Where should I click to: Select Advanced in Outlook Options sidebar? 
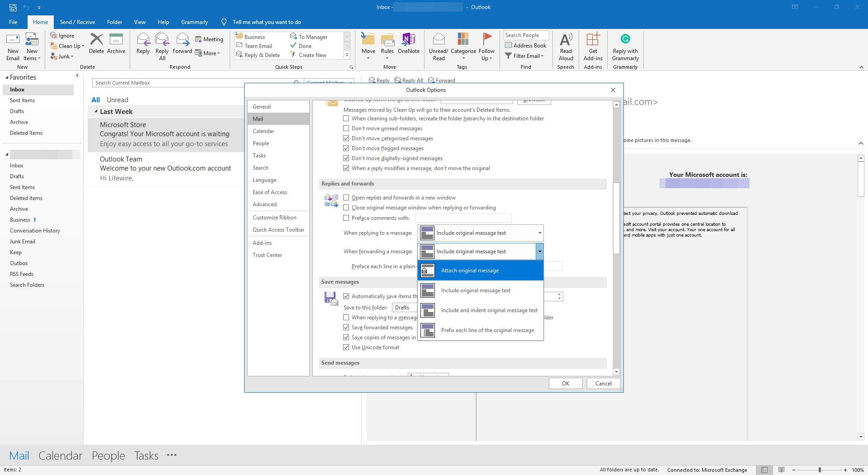coord(278,204)
